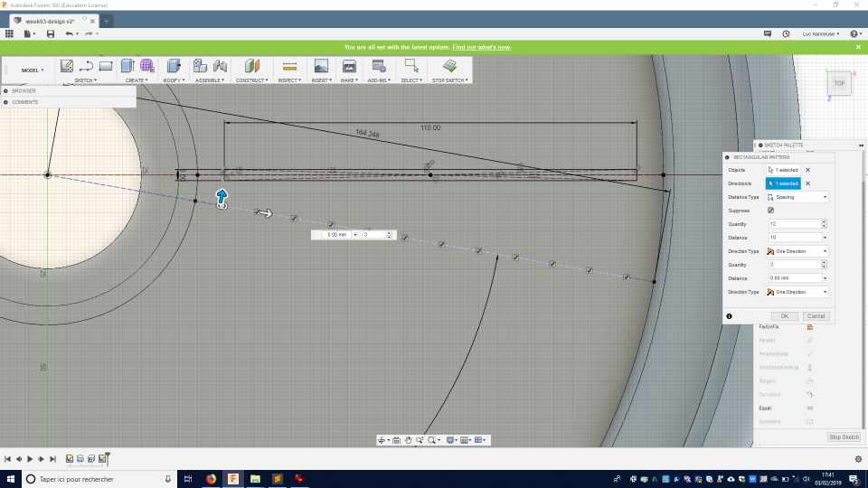Click OK in the Rectangular Pattern dialog

(x=785, y=316)
